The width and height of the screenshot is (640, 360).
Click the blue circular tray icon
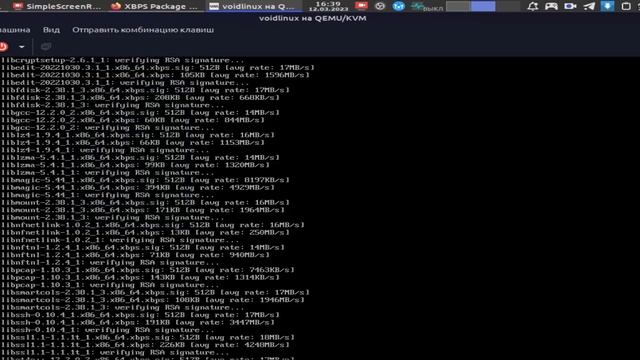pyautogui.click(x=398, y=6)
